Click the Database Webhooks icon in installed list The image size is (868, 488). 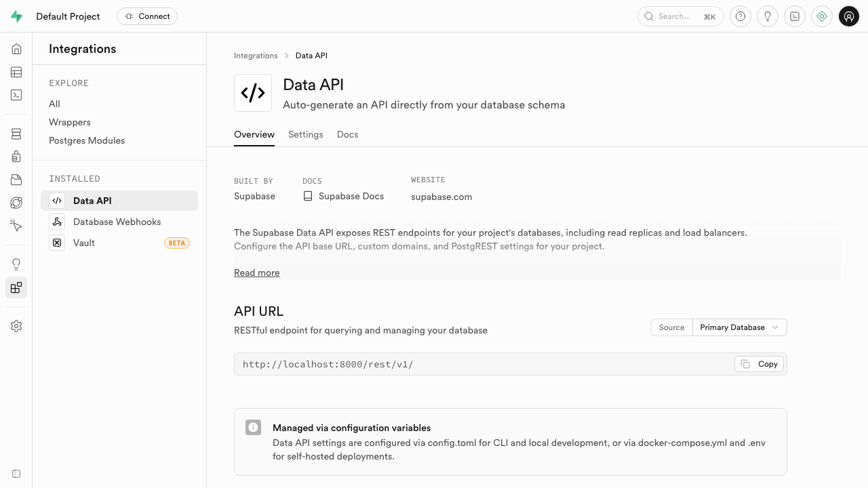click(57, 222)
